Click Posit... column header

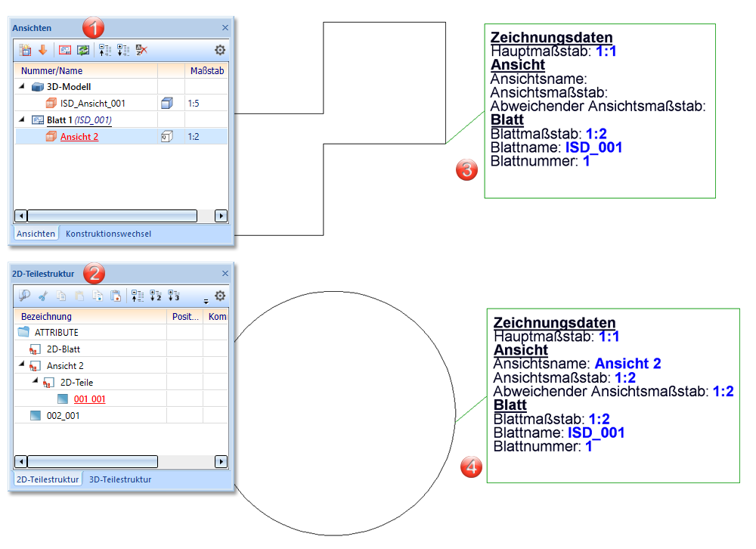click(x=185, y=317)
